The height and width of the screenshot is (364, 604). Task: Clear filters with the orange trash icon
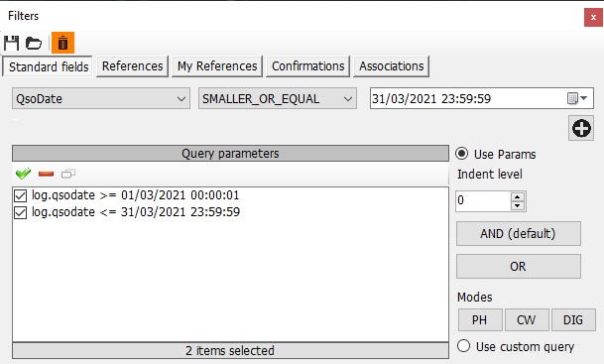[62, 43]
